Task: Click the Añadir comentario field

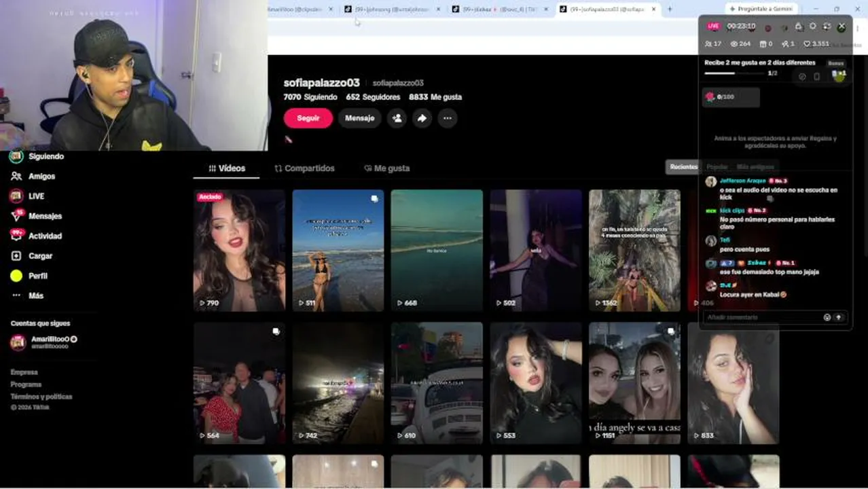Action: click(762, 317)
